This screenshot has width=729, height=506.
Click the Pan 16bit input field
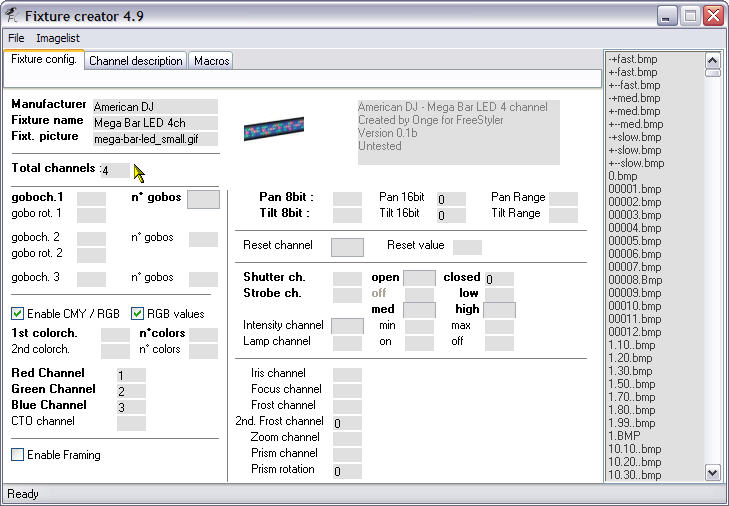coord(451,199)
